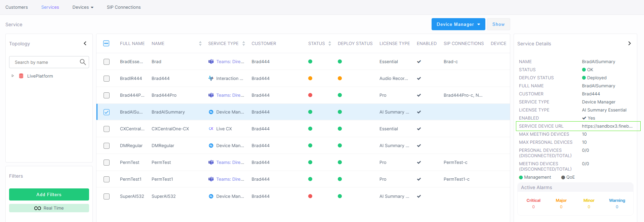Check the PermTest1 row checkbox
This screenshot has height=222, width=644.
pos(107,179)
